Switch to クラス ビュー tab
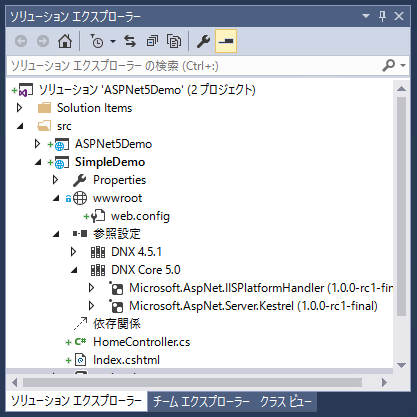Screen dimensions: 417x417 point(286,402)
